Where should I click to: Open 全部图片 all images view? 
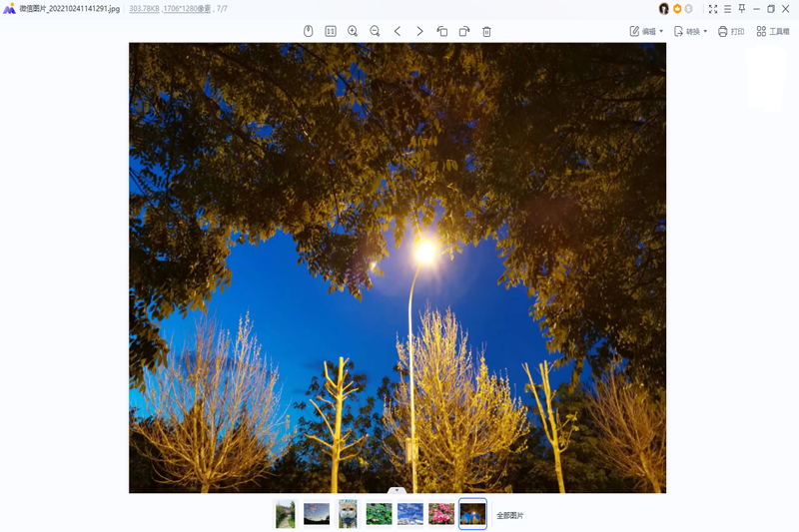coord(510,515)
